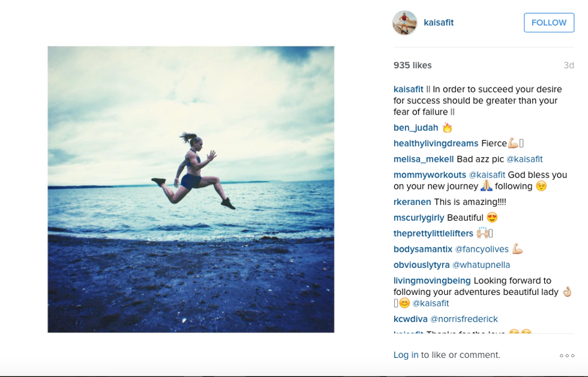The width and height of the screenshot is (588, 377).
Task: View the 935 likes list
Action: tap(412, 65)
